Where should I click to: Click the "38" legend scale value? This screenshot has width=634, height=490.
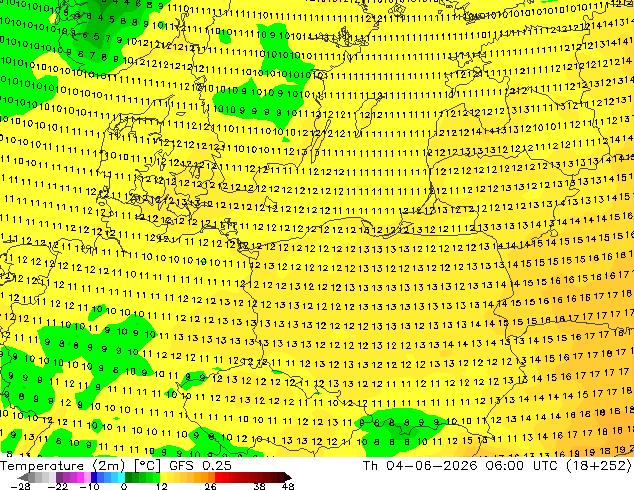tap(259, 486)
